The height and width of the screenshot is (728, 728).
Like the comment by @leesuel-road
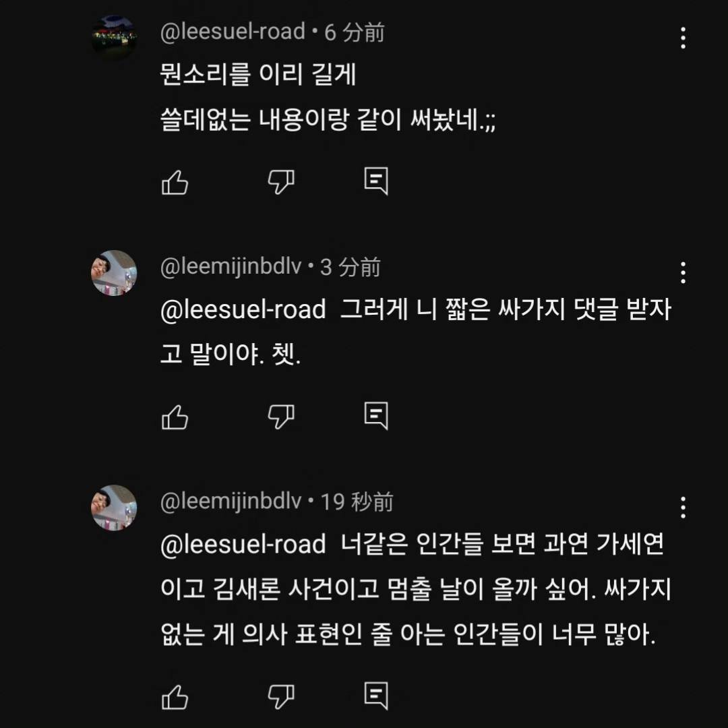[175, 181]
